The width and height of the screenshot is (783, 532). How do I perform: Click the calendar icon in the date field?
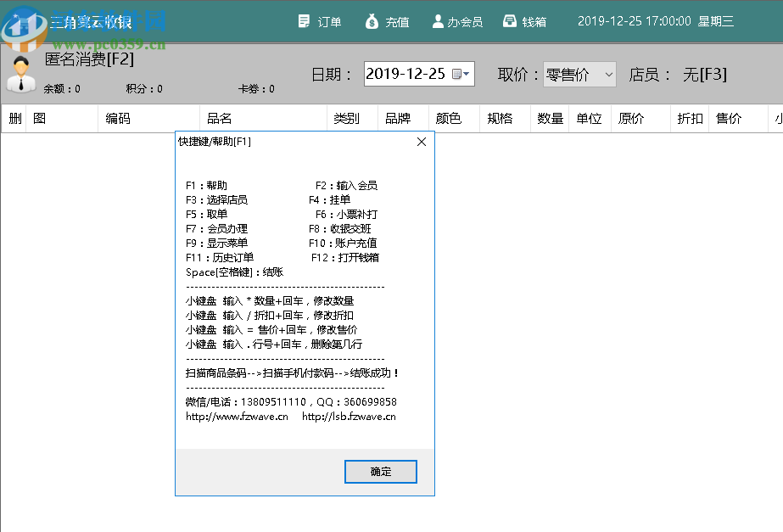coord(456,74)
